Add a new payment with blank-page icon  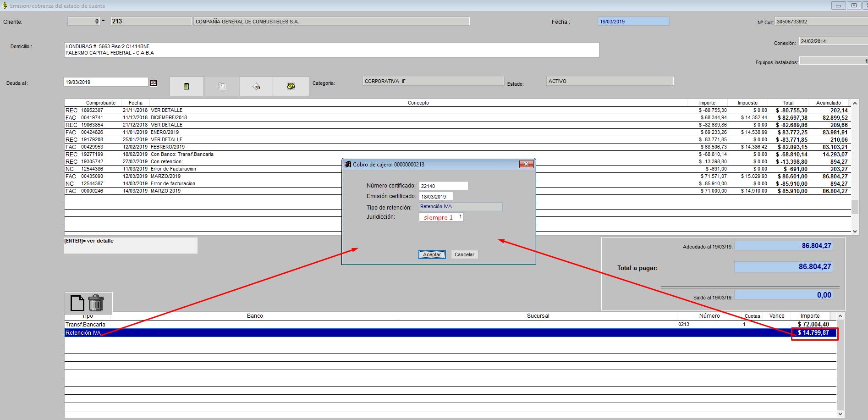coord(77,303)
